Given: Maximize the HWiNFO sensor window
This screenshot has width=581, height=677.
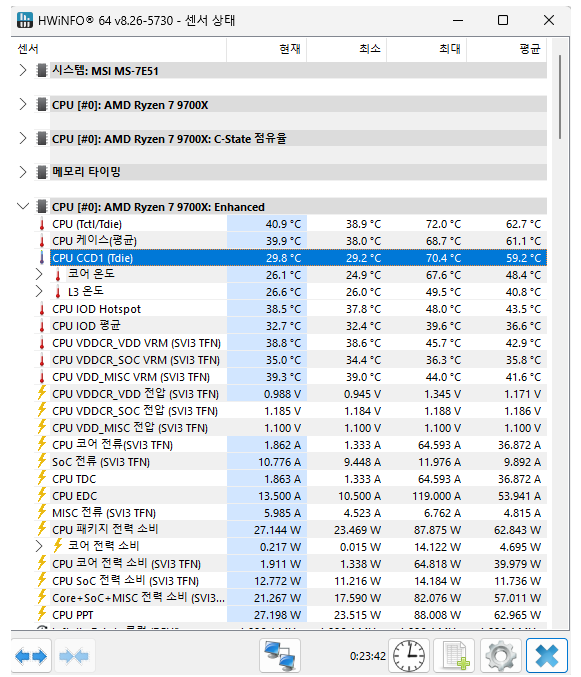Looking at the screenshot, I should pyautogui.click(x=503, y=20).
